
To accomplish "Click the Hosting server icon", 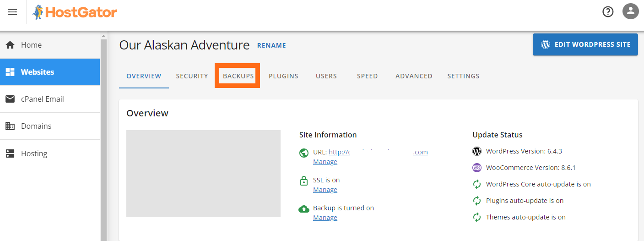I will click(10, 153).
